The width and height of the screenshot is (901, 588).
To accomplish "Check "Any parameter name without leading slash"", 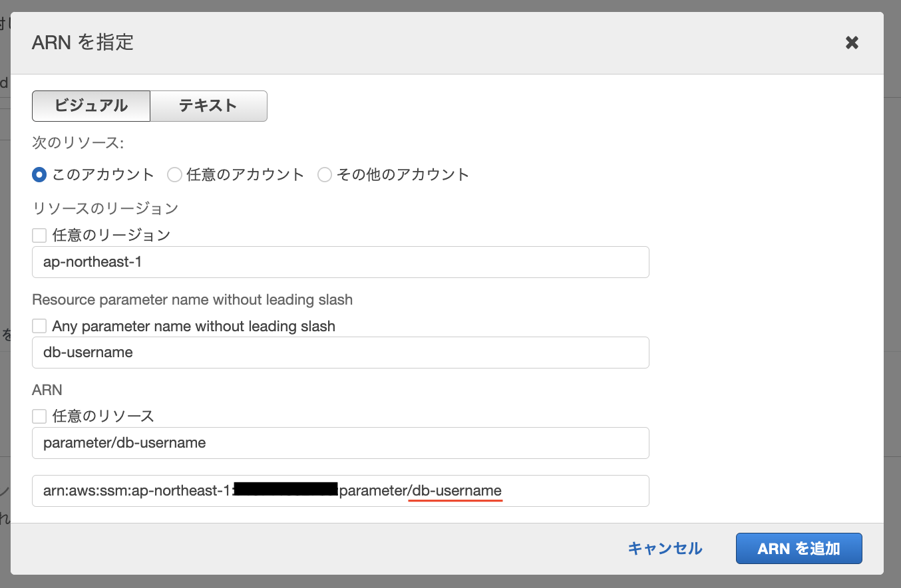I will tap(39, 326).
